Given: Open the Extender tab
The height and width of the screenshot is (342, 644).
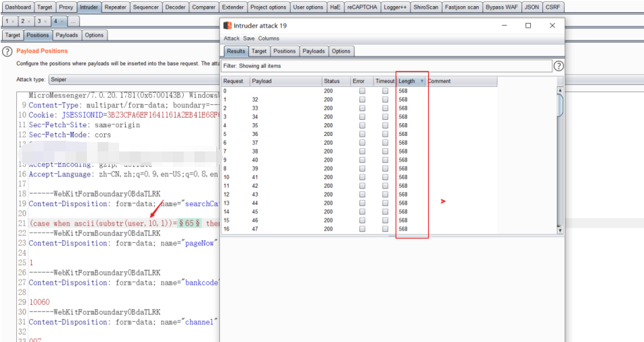Looking at the screenshot, I should click(x=233, y=7).
